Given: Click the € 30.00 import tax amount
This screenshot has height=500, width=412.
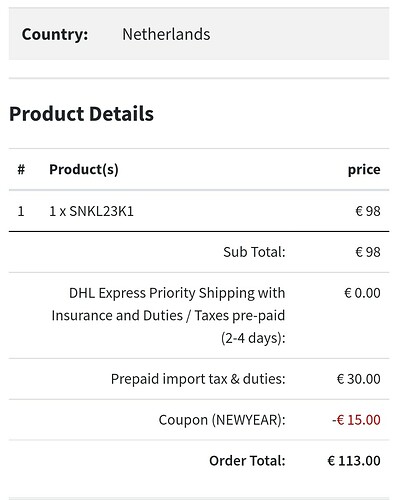Looking at the screenshot, I should pos(359,379).
